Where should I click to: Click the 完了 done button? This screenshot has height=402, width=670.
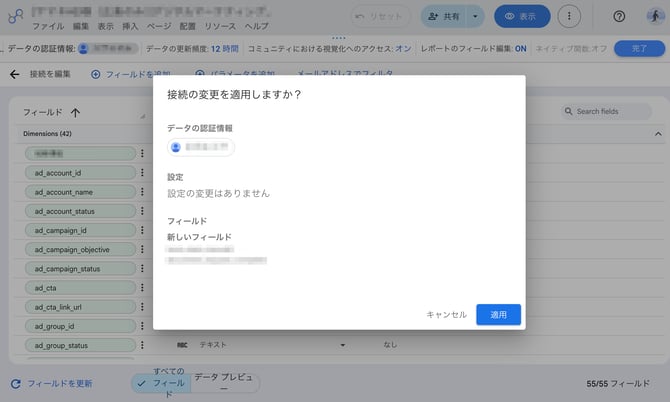[639, 48]
